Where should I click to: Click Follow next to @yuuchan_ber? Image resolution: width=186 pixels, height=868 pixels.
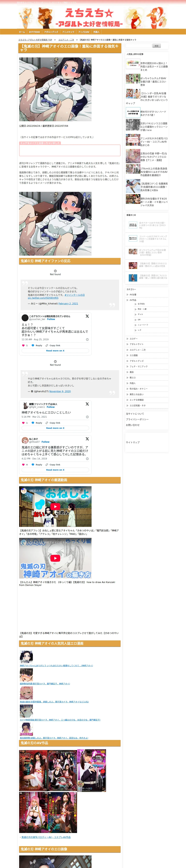click(x=51, y=319)
